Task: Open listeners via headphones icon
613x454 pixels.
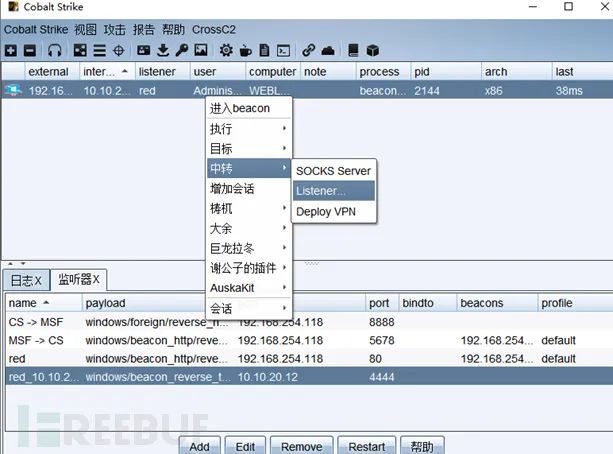Action: tap(54, 50)
